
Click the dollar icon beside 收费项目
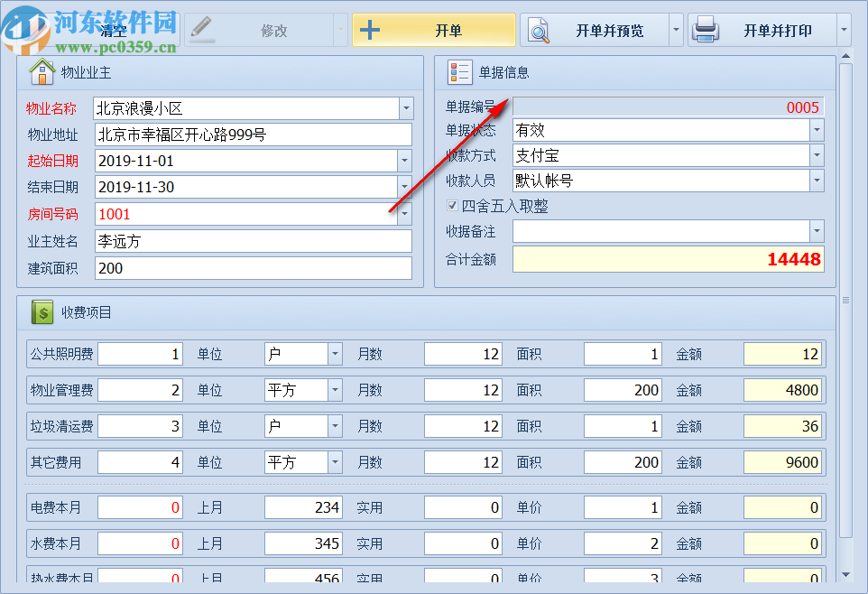pyautogui.click(x=41, y=312)
